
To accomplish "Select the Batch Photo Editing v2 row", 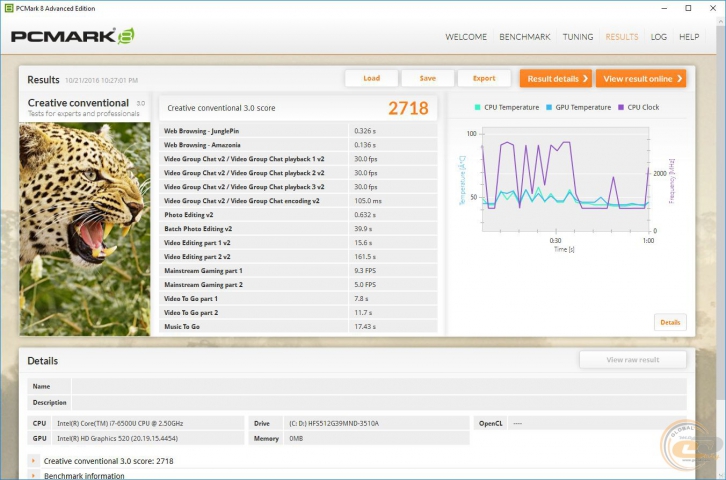I will click(298, 229).
